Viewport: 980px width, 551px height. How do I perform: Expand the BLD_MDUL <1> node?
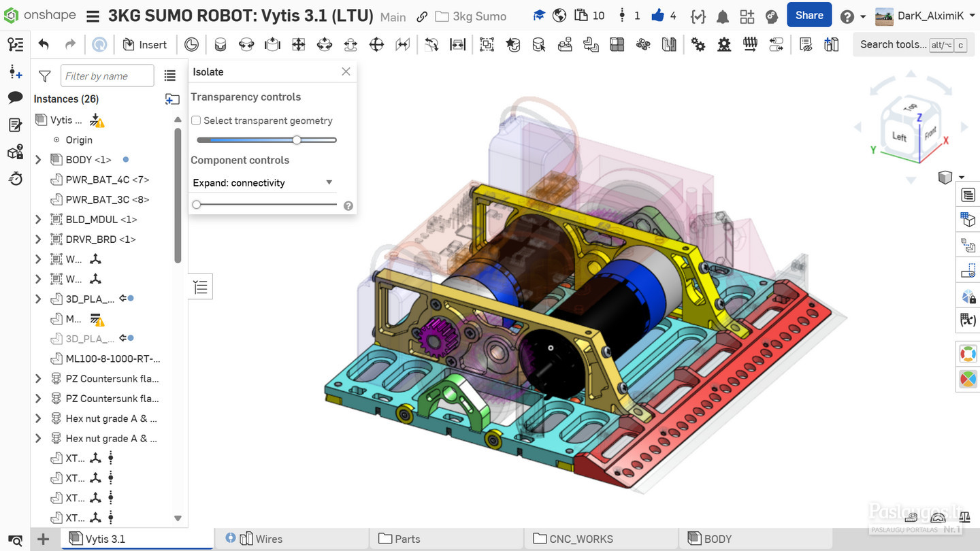point(38,220)
